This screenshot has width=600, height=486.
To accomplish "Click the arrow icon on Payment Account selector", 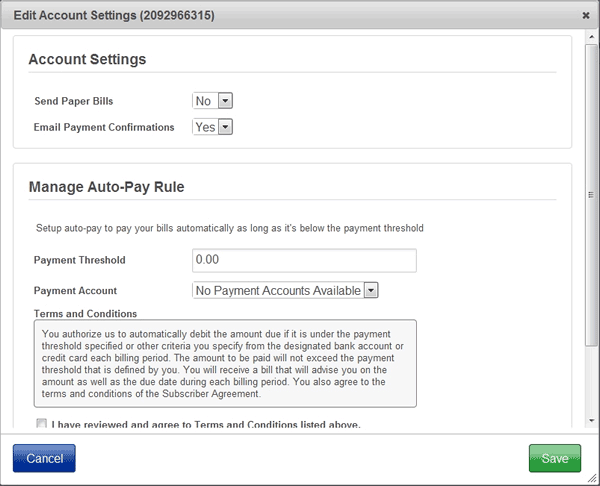I will pos(371,290).
